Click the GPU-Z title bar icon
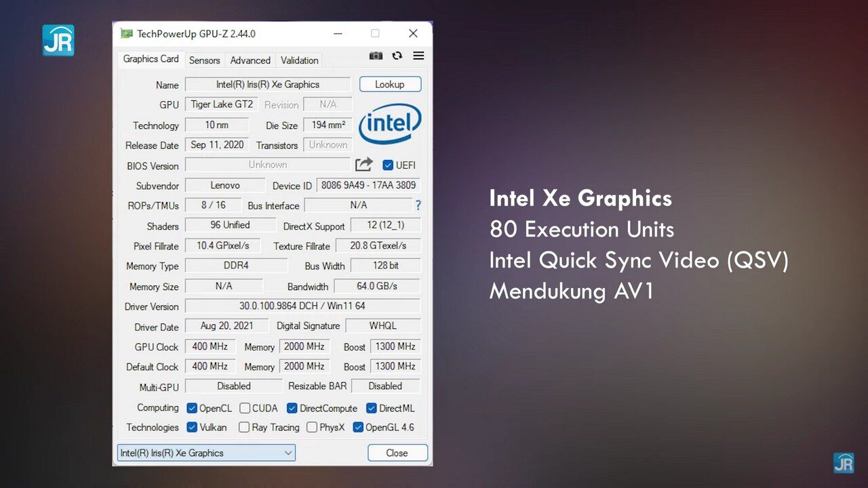Viewport: 868px width, 488px height. tap(126, 33)
